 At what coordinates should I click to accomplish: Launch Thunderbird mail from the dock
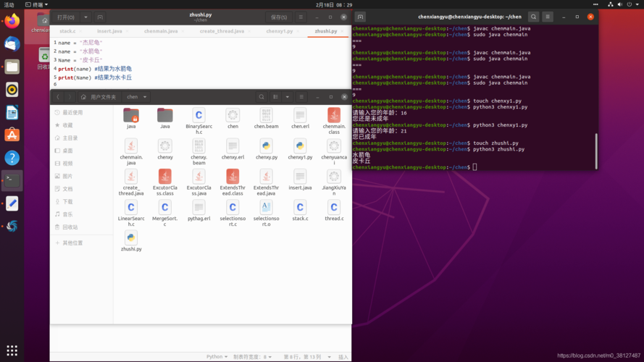tap(12, 43)
